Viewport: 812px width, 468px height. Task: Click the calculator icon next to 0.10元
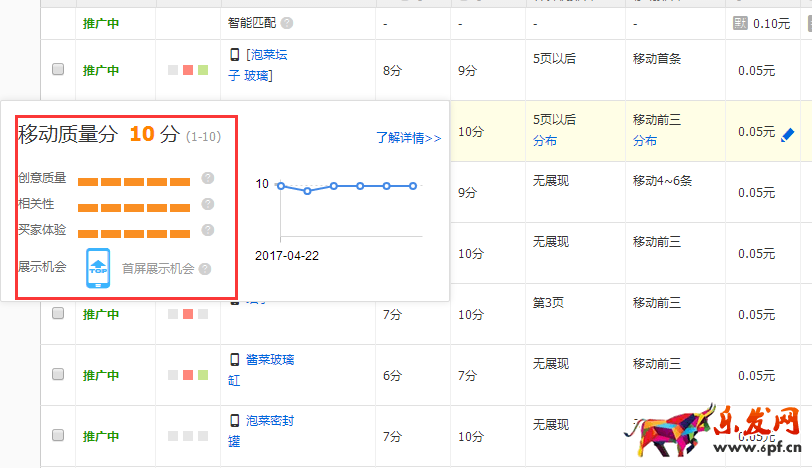740,23
